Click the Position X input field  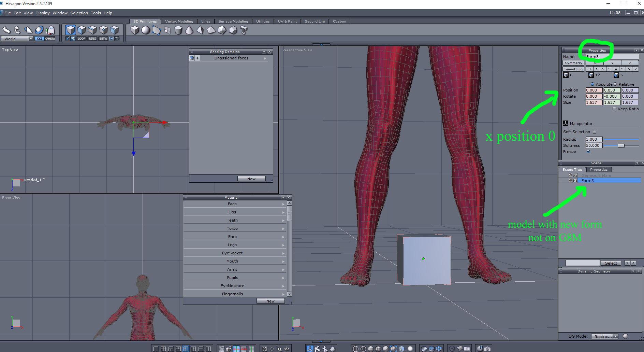click(x=594, y=90)
